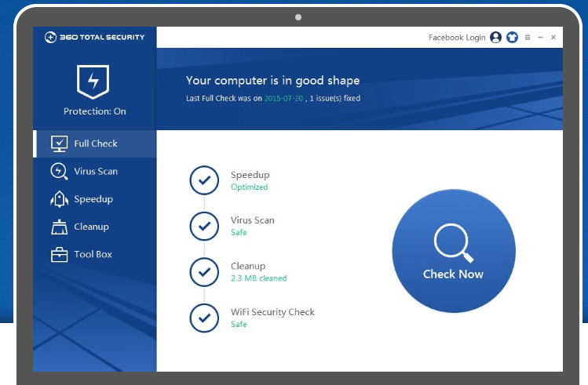This screenshot has width=588, height=385.
Task: Go to the Speedup section
Action: coord(94,199)
